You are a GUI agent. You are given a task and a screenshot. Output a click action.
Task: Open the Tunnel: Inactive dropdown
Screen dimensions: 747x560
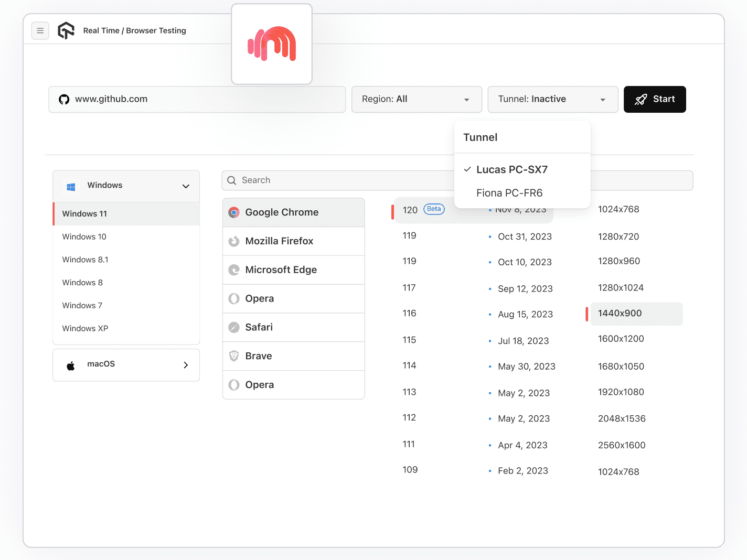tap(552, 100)
